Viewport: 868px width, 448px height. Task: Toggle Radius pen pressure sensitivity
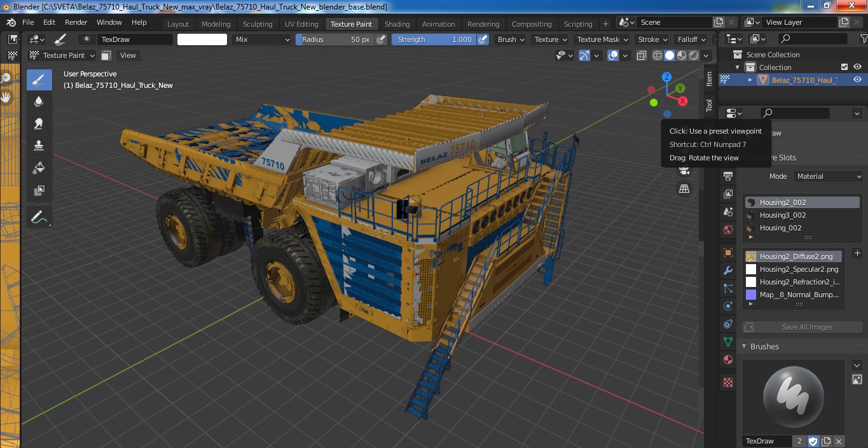[381, 39]
